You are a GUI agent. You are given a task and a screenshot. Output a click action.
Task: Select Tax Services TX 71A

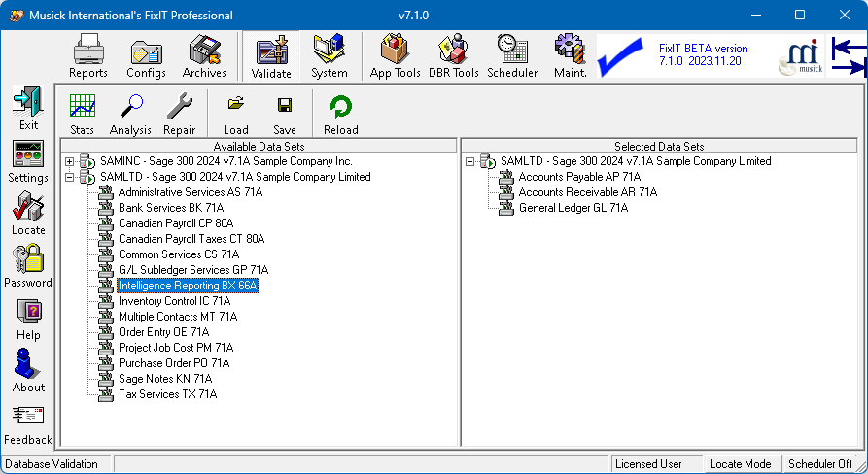point(168,393)
